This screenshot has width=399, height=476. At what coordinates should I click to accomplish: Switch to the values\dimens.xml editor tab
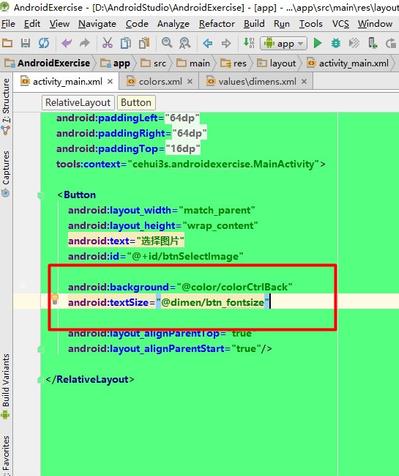point(257,82)
